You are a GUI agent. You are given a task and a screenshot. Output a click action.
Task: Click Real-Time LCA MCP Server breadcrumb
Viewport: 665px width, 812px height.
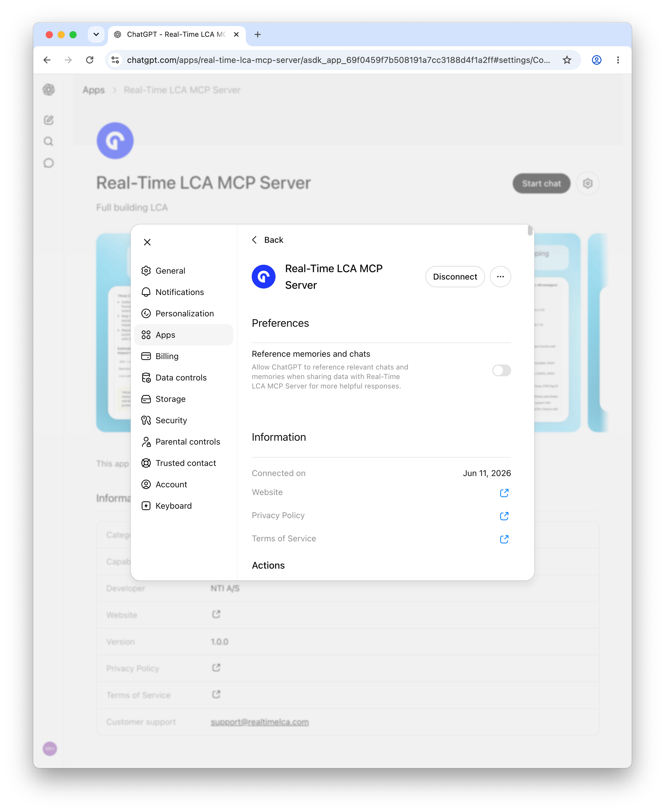(182, 90)
